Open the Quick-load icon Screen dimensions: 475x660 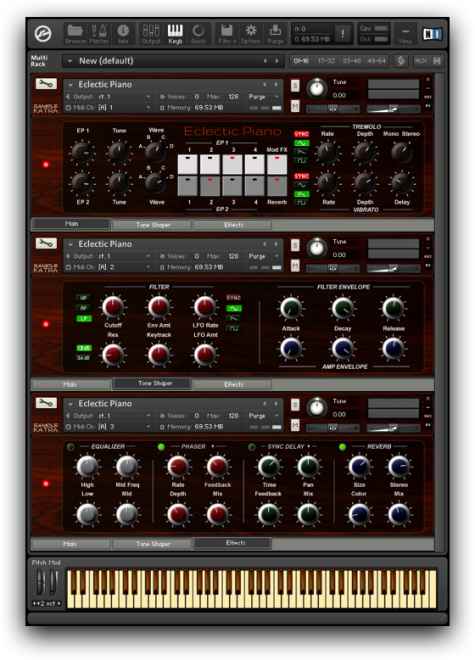[x=198, y=34]
